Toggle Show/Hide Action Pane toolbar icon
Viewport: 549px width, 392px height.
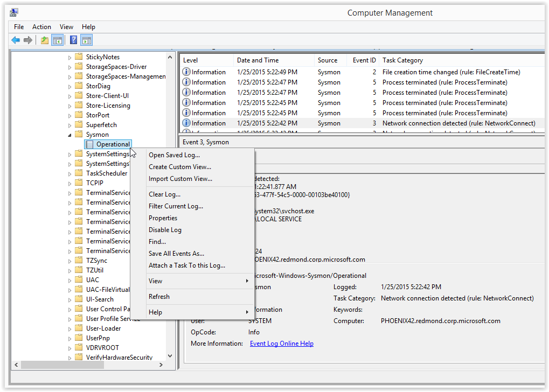[x=87, y=40]
